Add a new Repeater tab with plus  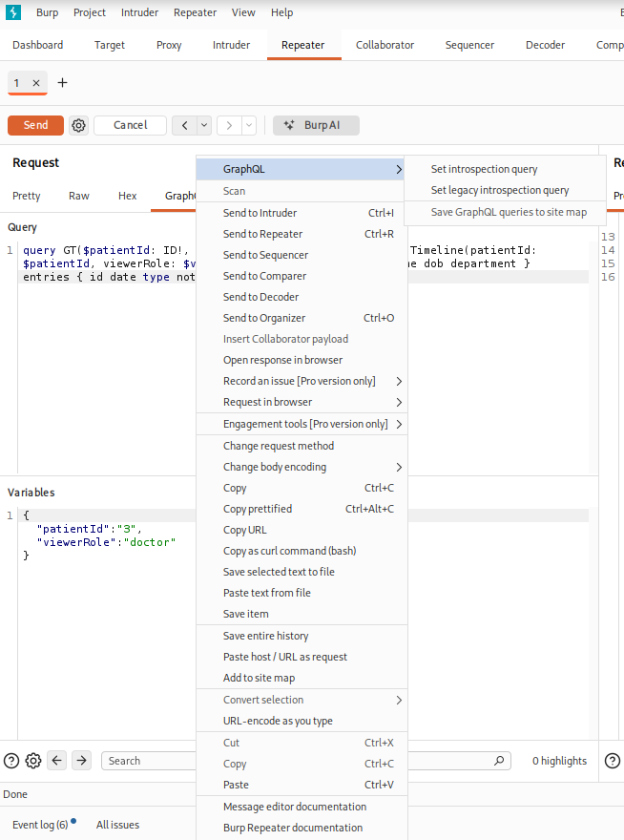(63, 82)
